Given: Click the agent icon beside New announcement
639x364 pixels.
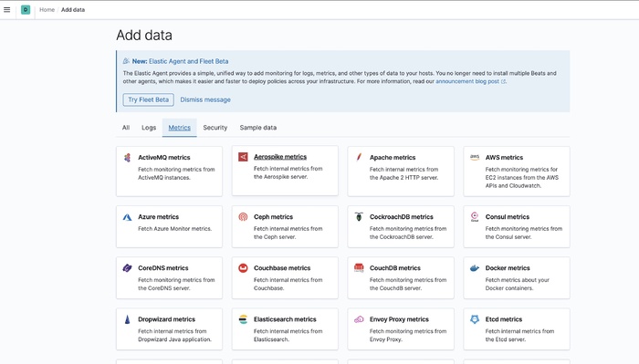Looking at the screenshot, I should point(126,61).
